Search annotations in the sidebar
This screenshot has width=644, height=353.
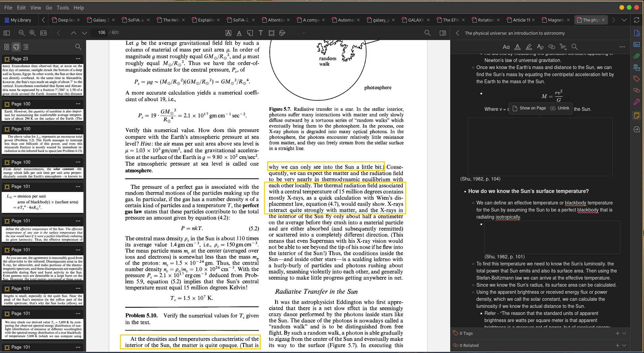point(78,47)
